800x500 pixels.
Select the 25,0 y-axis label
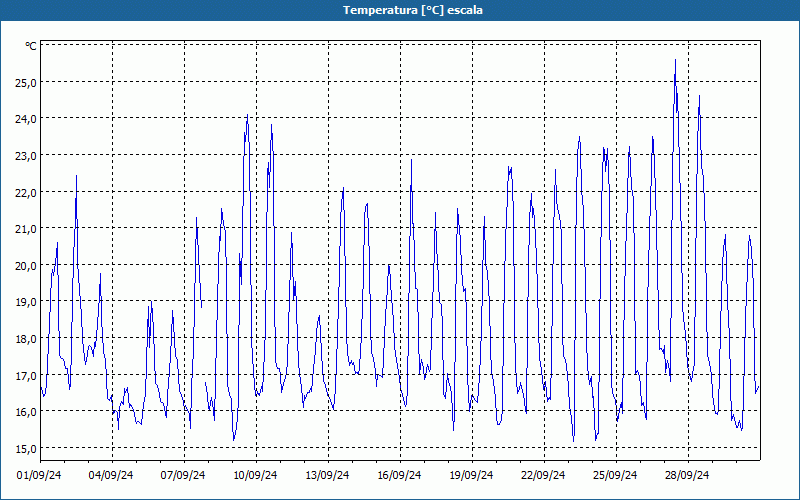coord(26,82)
